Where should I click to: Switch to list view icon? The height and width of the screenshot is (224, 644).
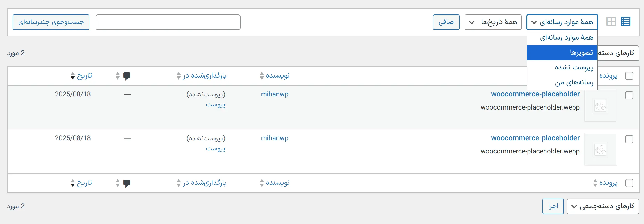click(625, 21)
